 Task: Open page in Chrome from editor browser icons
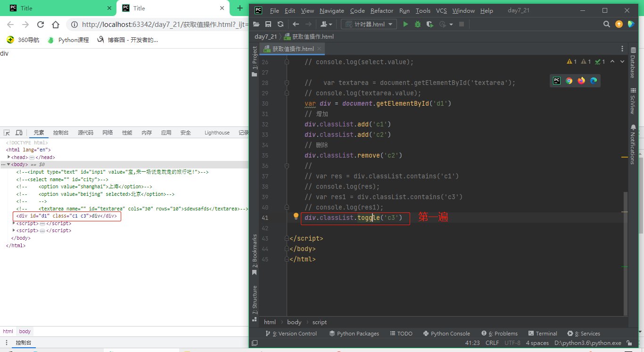click(x=569, y=81)
